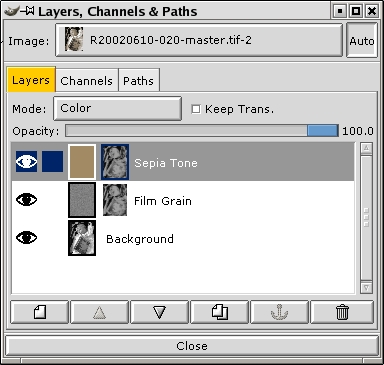
Task: Hide the Film Grain layer via its eye
Action: (26, 200)
